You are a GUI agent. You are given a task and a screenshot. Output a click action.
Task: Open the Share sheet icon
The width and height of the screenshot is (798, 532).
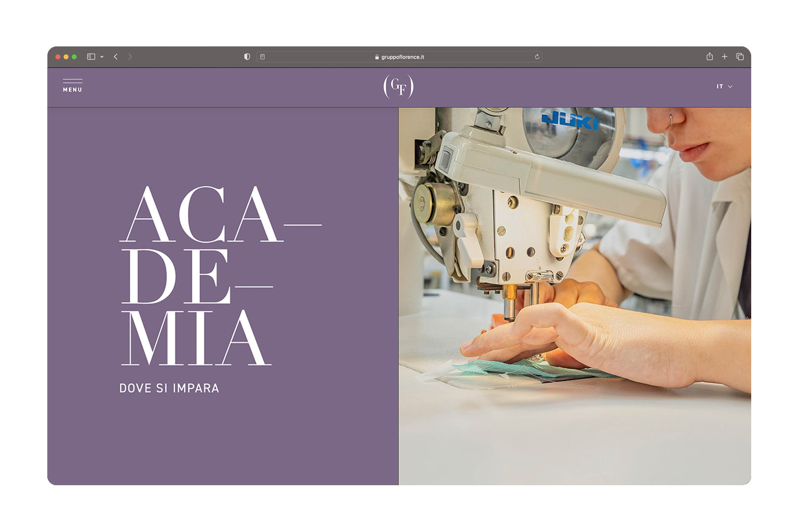709,57
